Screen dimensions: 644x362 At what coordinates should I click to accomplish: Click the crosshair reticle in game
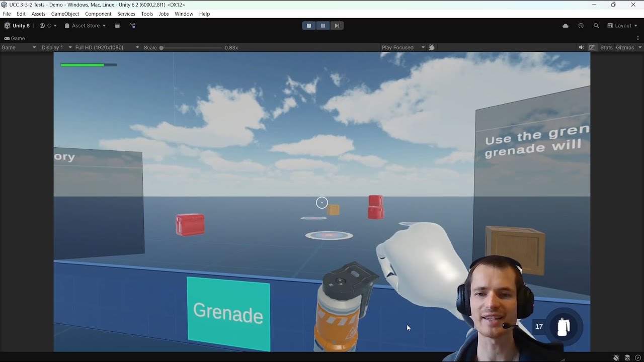tap(322, 203)
